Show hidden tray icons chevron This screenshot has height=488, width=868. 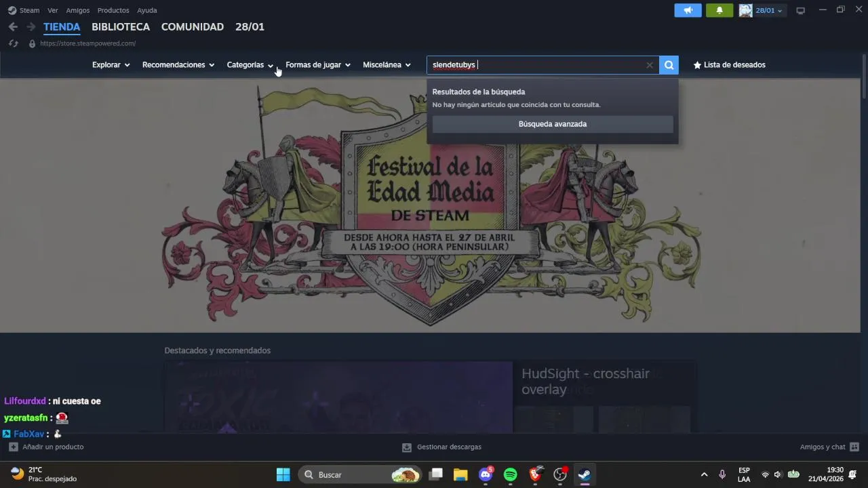coord(704,474)
